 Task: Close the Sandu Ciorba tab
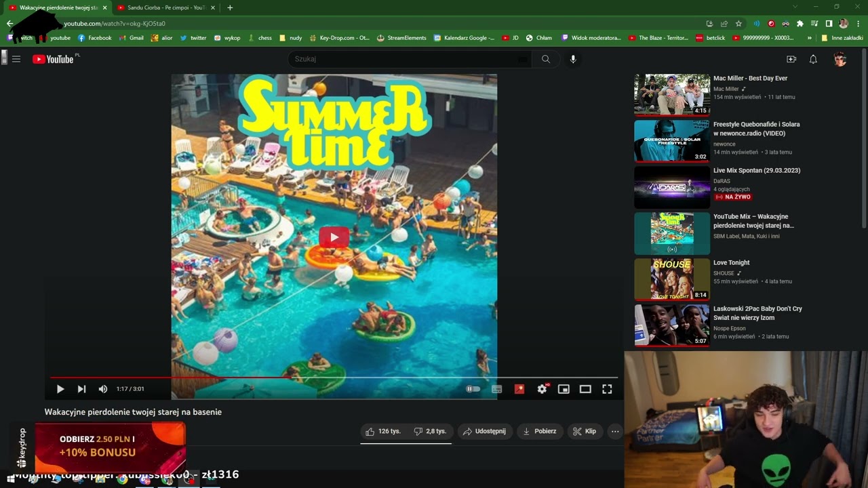[213, 7]
